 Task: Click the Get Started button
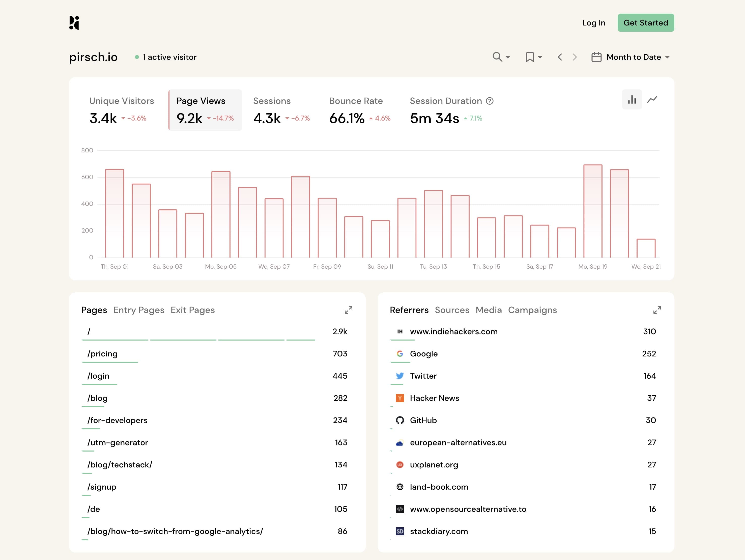coord(645,22)
